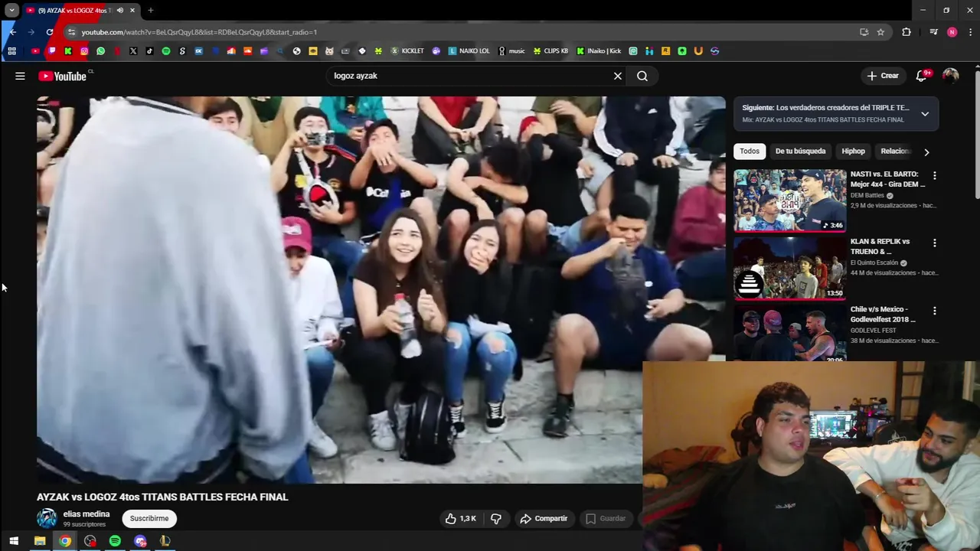This screenshot has width=980, height=551.
Task: Go back with browser back arrow
Action: [13, 32]
